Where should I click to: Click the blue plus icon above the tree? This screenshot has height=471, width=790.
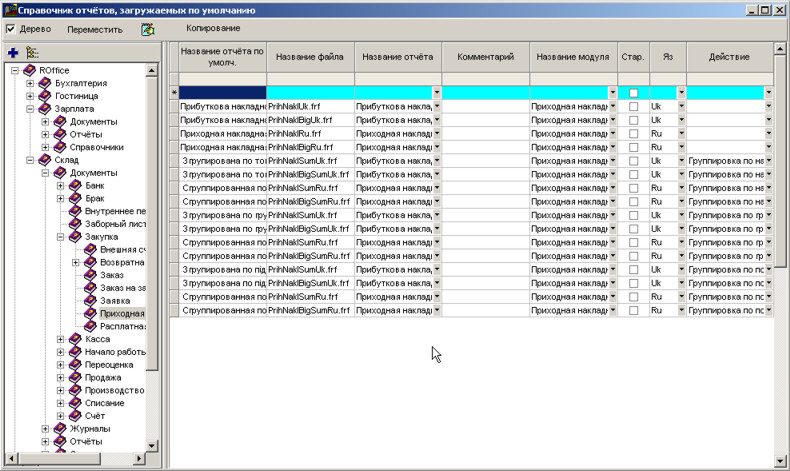tap(12, 52)
